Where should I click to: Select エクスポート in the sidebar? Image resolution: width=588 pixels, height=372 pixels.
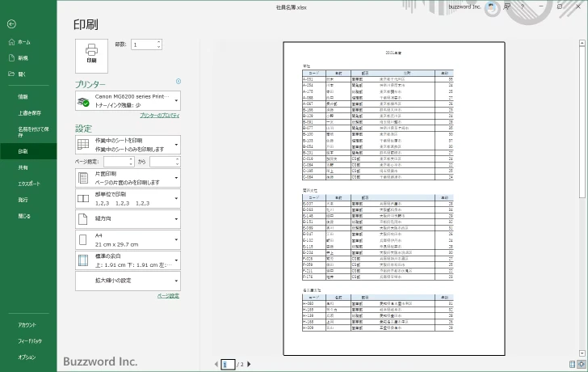click(29, 184)
